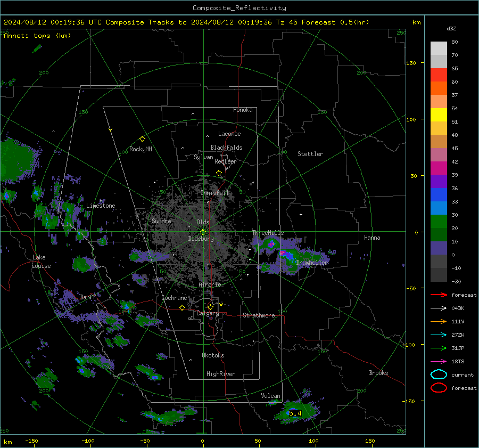Click the magenta 18TS arrow icon
The image size is (479, 448).
click(439, 361)
